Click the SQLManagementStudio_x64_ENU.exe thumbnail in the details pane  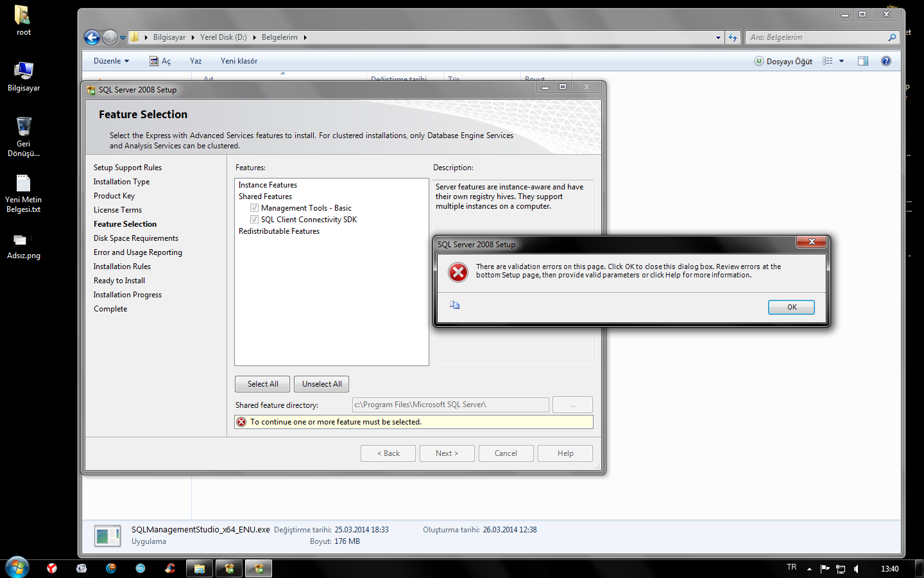pyautogui.click(x=107, y=536)
